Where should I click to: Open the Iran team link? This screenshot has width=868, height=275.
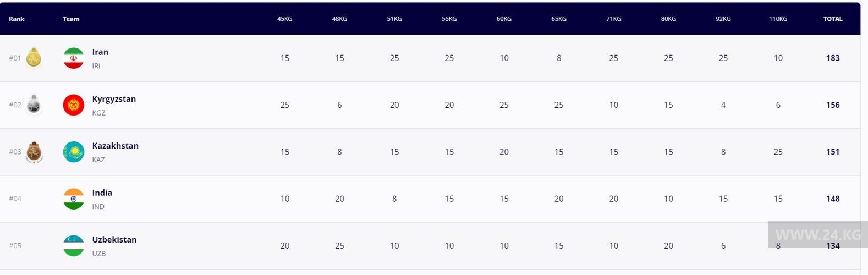point(100,52)
